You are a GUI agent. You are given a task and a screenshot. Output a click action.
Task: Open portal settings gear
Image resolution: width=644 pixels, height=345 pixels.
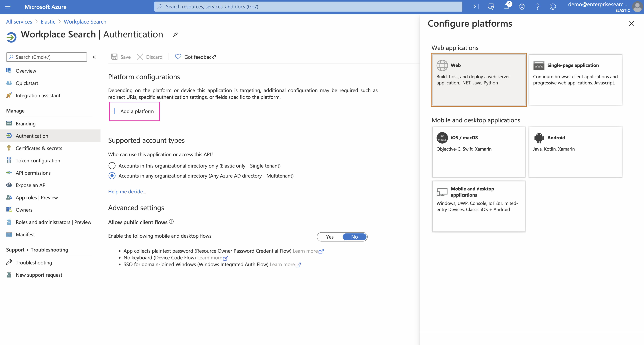pos(522,7)
